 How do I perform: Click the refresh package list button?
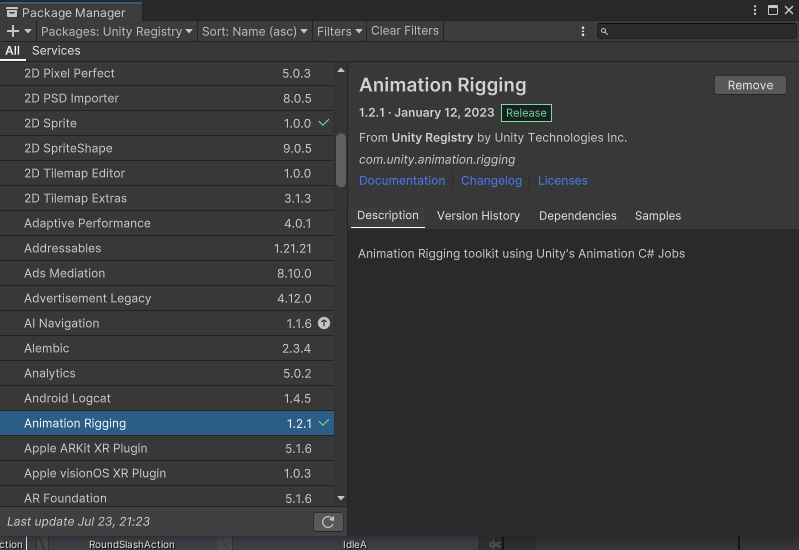pyautogui.click(x=328, y=521)
